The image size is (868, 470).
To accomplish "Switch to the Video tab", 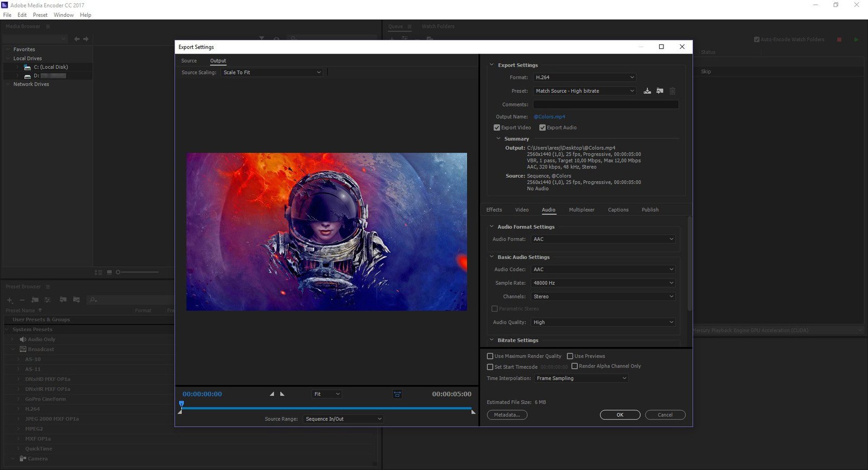I will [521, 210].
